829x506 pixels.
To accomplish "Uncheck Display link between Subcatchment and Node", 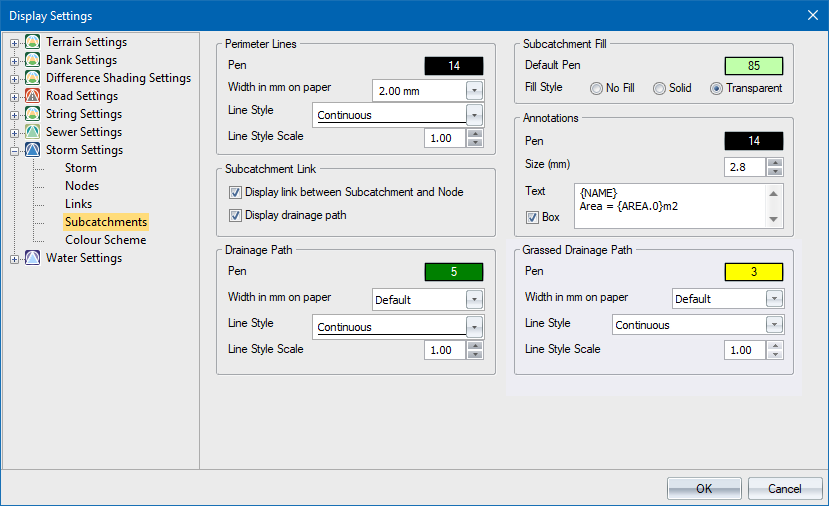I will coord(235,192).
